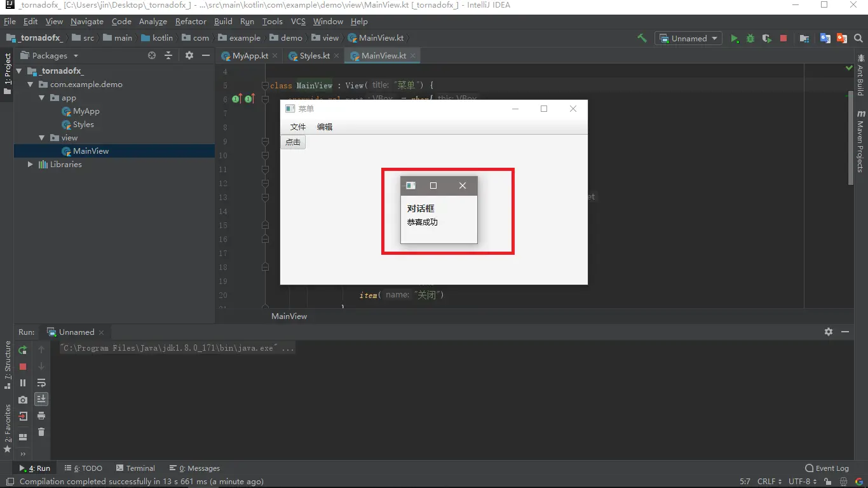
Task: Pause output in the Run panel
Action: tap(23, 383)
